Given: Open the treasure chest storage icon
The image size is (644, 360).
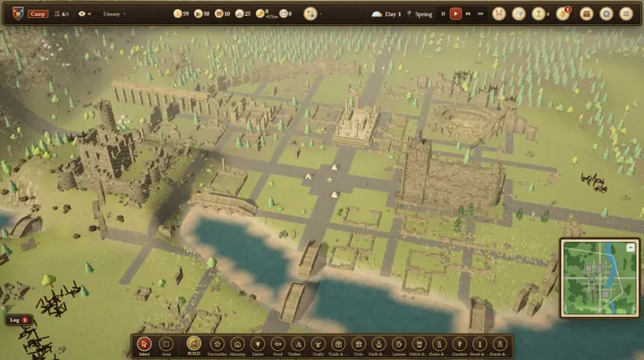Looking at the screenshot, I should pos(587,14).
